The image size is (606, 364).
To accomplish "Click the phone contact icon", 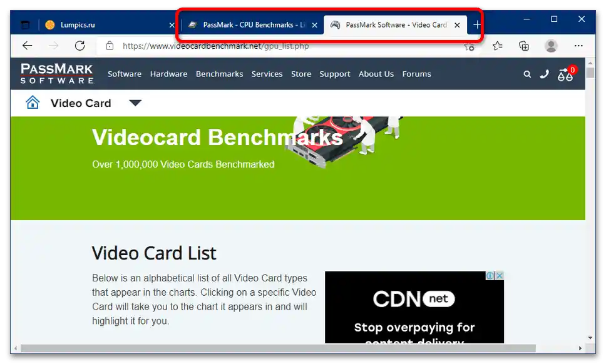I will tap(545, 74).
